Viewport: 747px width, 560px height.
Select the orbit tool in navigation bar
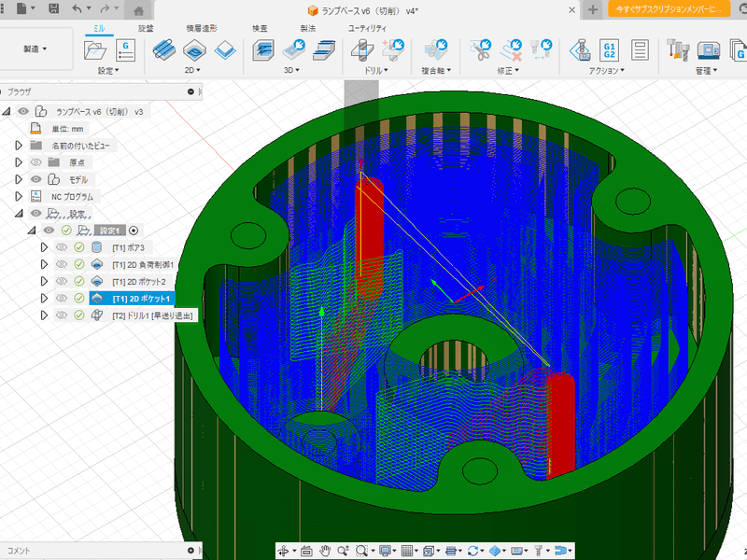tap(282, 551)
